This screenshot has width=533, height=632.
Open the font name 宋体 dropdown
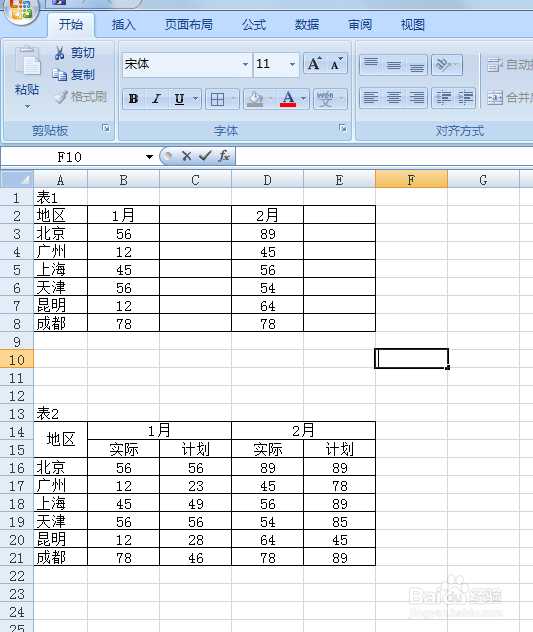[x=245, y=64]
